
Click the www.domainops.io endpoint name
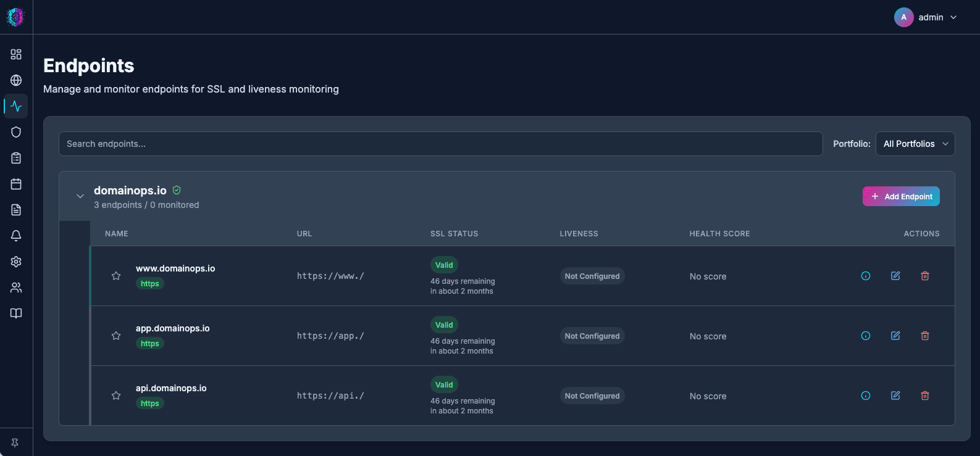coord(175,268)
